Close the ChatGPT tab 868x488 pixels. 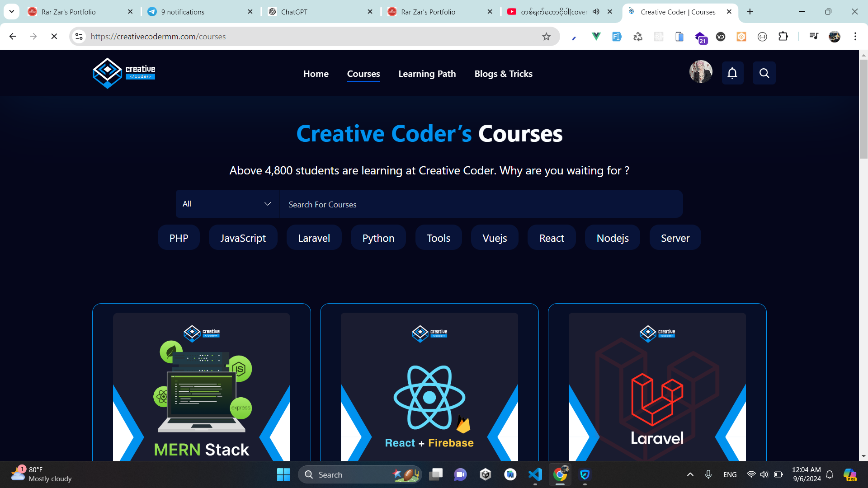coord(370,12)
